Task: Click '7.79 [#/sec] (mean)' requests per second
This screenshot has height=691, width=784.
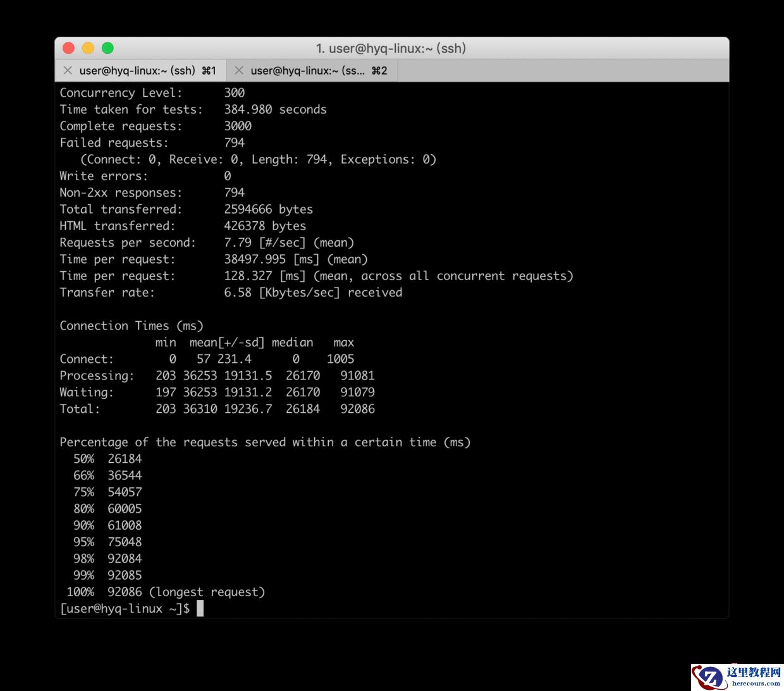Action: pos(289,242)
